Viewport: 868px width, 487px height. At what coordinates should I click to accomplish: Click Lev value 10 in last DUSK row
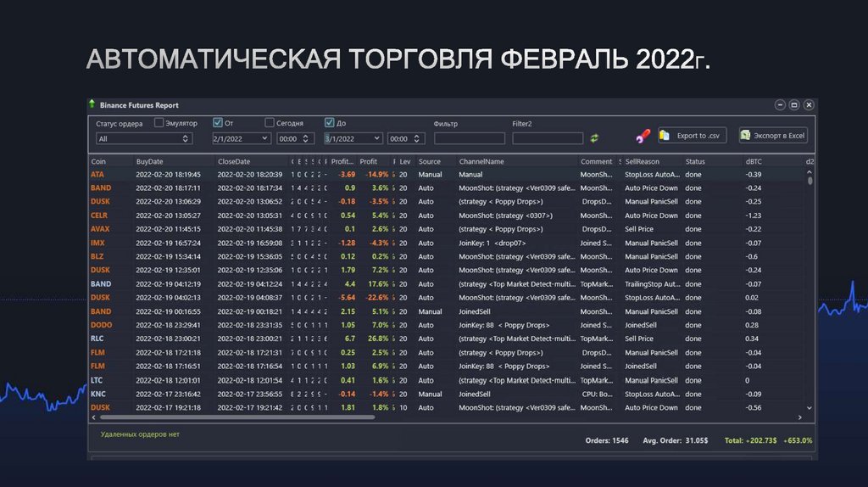403,408
